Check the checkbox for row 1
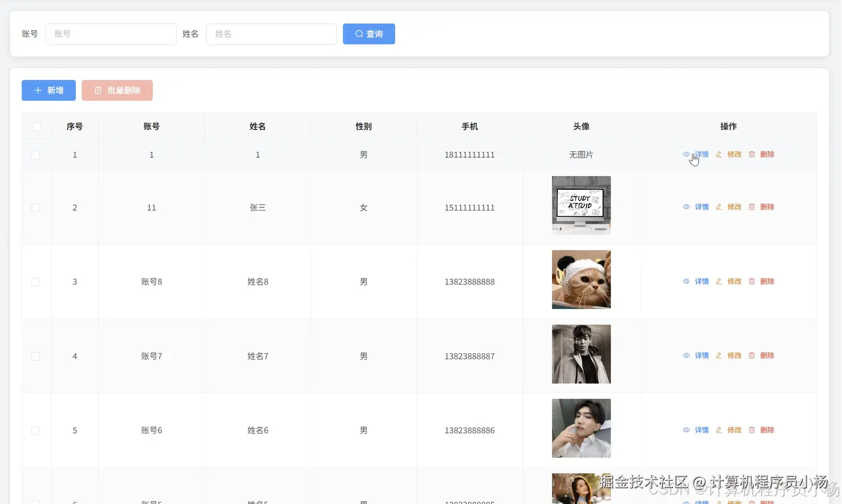 pyautogui.click(x=36, y=155)
